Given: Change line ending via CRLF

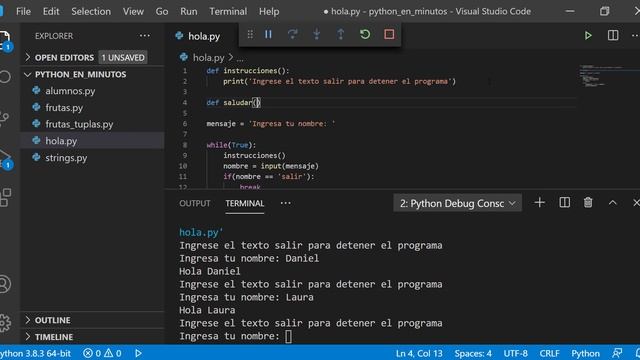Looking at the screenshot, I should pos(549,353).
